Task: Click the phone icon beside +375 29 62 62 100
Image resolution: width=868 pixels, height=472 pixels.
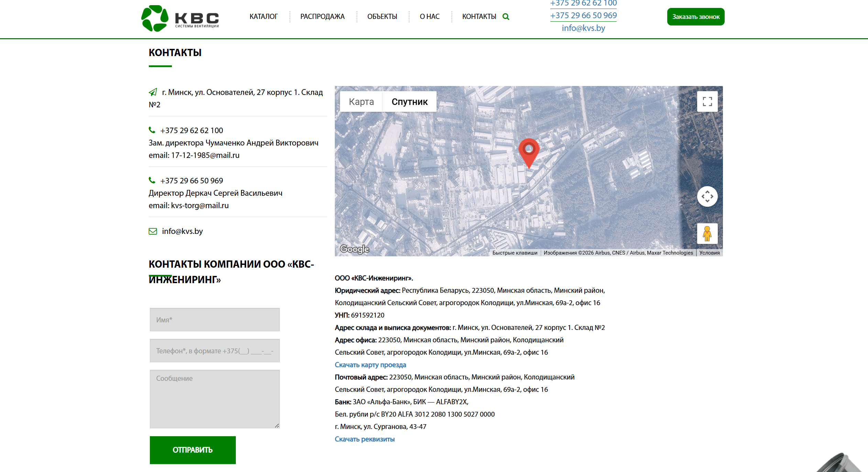Action: pos(152,130)
